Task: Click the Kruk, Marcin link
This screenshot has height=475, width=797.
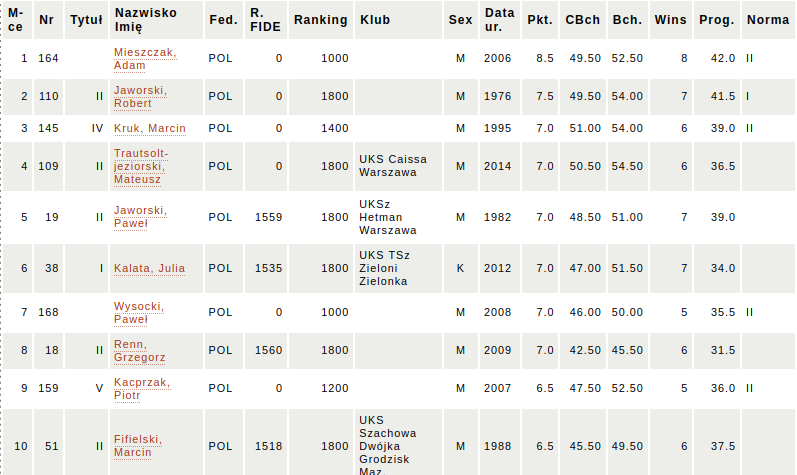Action: tap(149, 128)
